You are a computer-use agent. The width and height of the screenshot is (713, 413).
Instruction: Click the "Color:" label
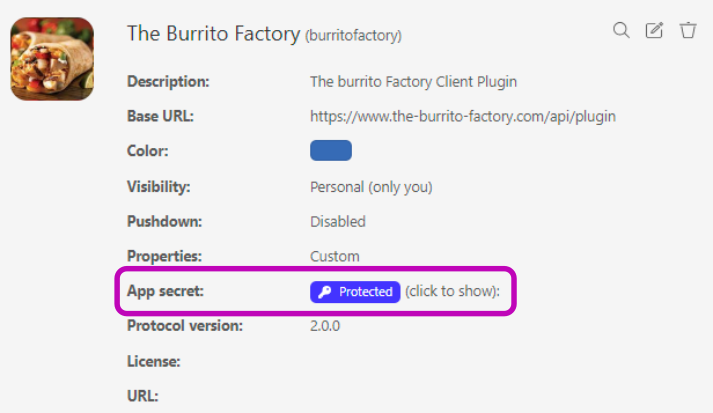pyautogui.click(x=148, y=151)
